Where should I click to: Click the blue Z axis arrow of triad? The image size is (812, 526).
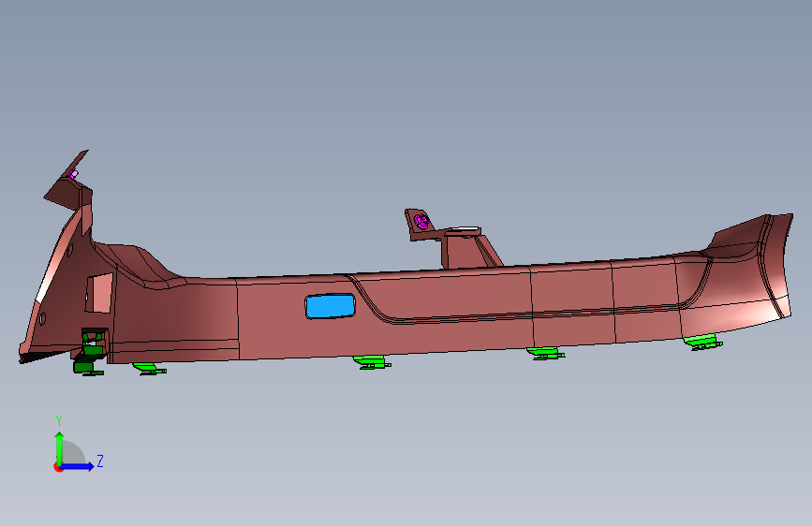point(77,466)
